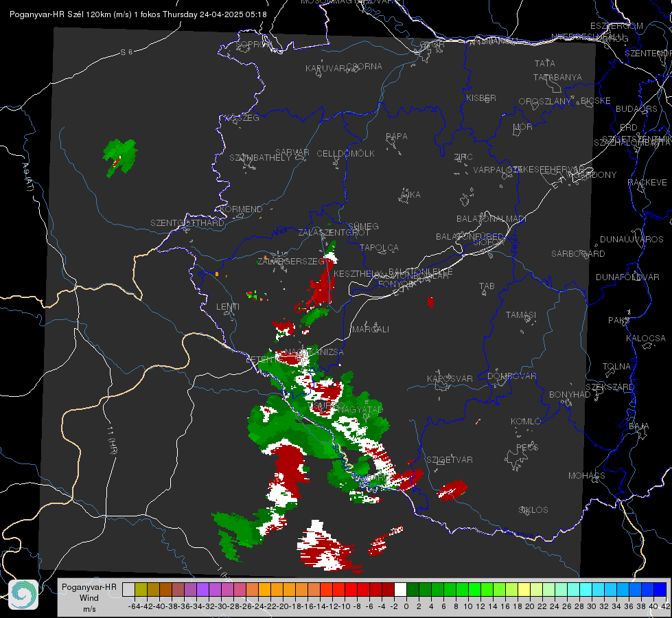The width and height of the screenshot is (672, 618).
Task: Pick the gray first swatch of wind legend
Action: (x=128, y=590)
